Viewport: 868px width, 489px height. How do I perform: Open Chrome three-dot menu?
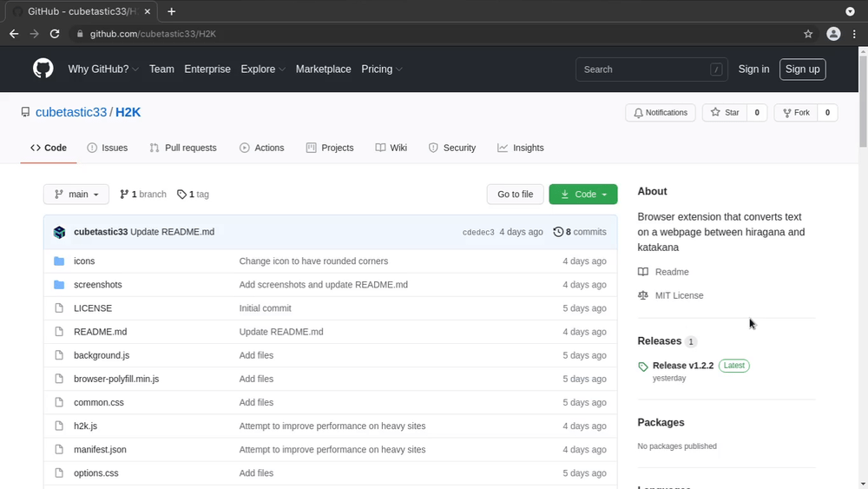[x=854, y=34]
